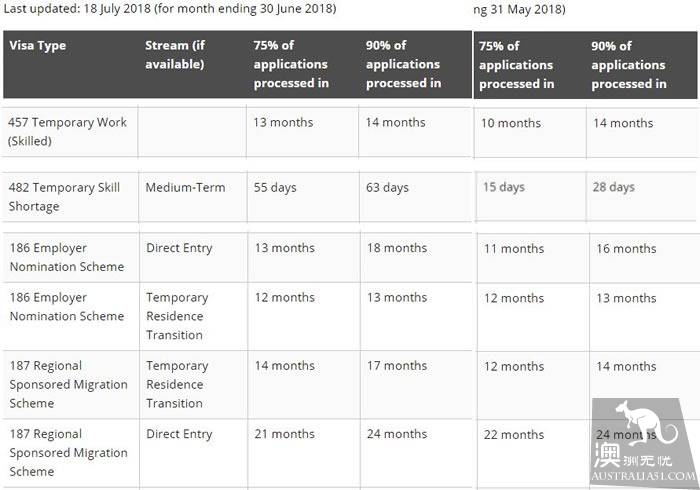Select the 10 months cell
The width and height of the screenshot is (700, 490).
click(x=530, y=133)
